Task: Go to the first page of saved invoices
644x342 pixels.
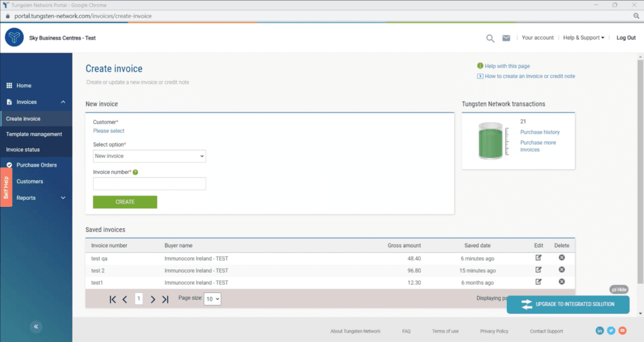Action: point(113,299)
